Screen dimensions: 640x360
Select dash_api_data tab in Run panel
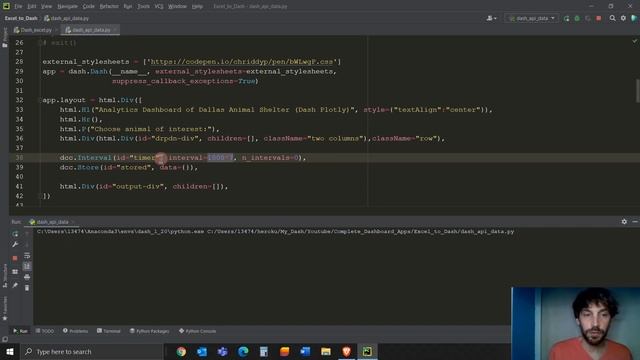coord(52,222)
